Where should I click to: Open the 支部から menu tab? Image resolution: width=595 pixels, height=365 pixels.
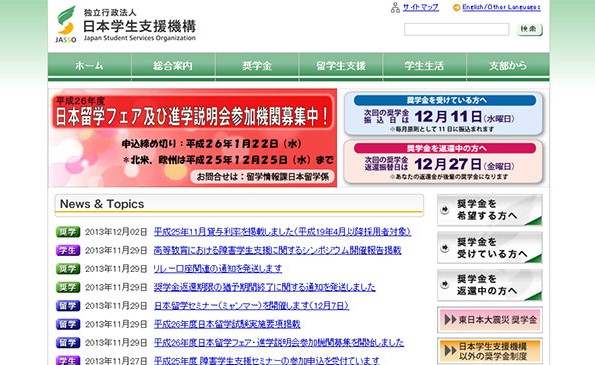[508, 66]
